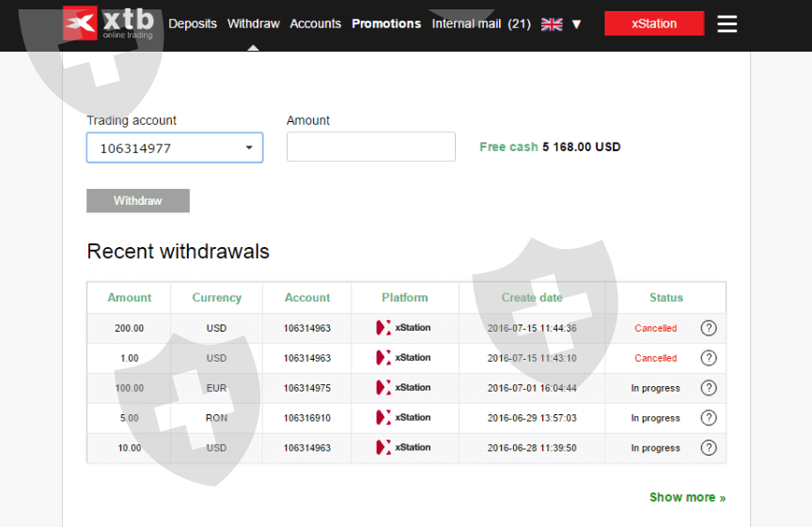This screenshot has width=812, height=527.
Task: Select Cancelled status dated 2016-07-15 11:44:36
Action: click(x=656, y=328)
